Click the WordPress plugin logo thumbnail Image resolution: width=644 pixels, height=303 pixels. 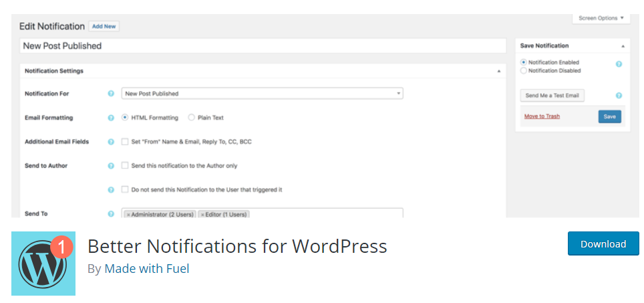(43, 263)
